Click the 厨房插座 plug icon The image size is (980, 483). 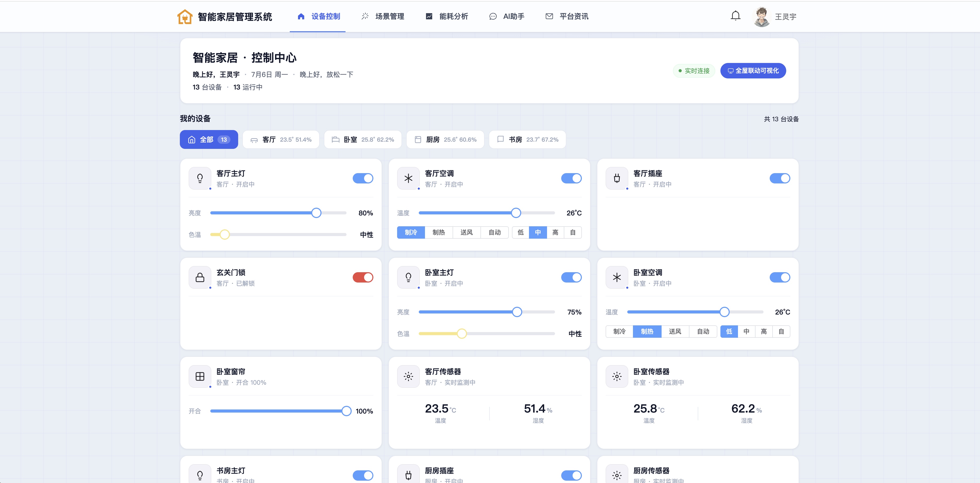[408, 475]
